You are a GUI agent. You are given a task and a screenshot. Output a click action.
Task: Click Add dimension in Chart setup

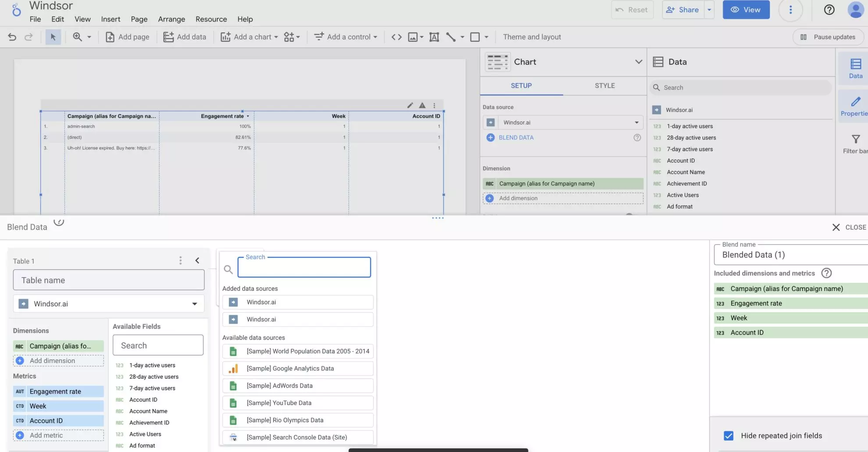[563, 198]
